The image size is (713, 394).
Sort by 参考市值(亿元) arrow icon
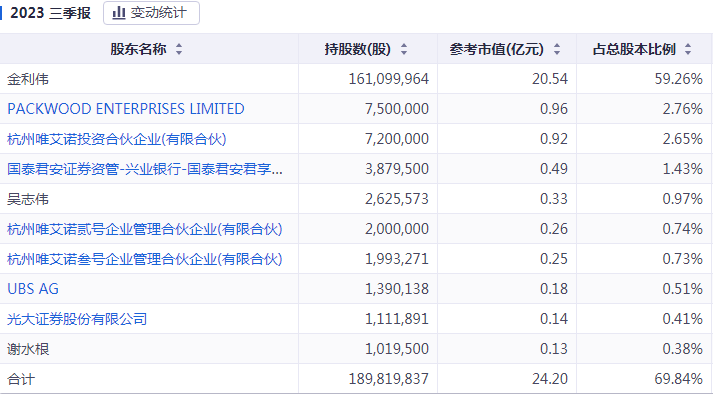[x=557, y=49]
